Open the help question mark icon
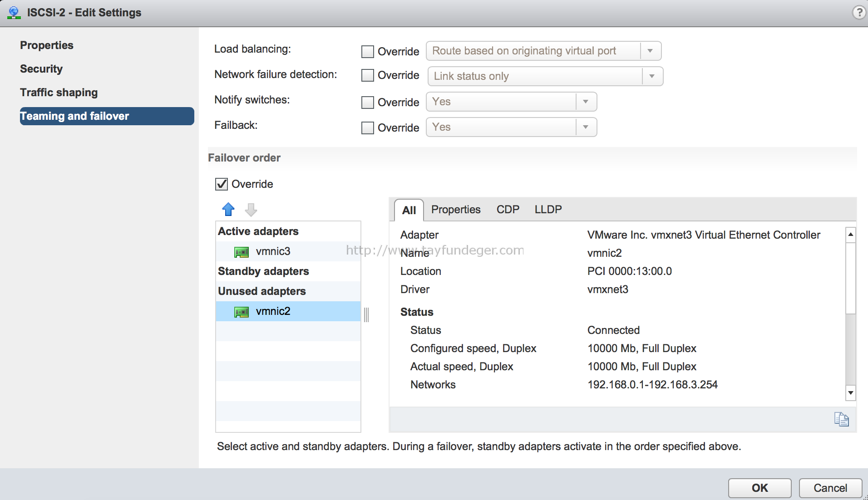Image resolution: width=868 pixels, height=500 pixels. [x=859, y=12]
